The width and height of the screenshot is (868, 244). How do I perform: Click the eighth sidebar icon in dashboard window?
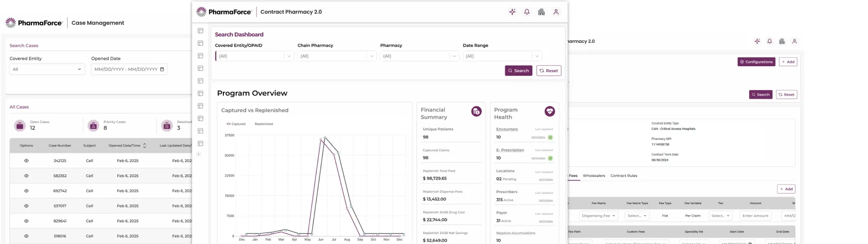(x=200, y=119)
